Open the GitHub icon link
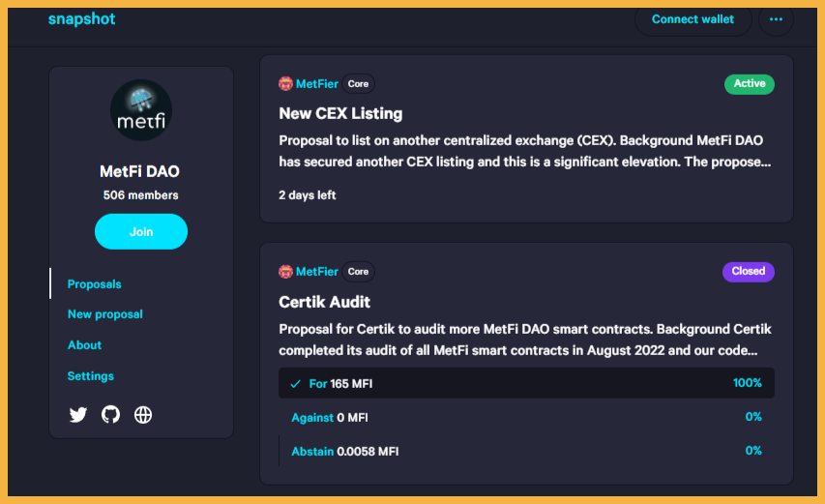 click(110, 415)
